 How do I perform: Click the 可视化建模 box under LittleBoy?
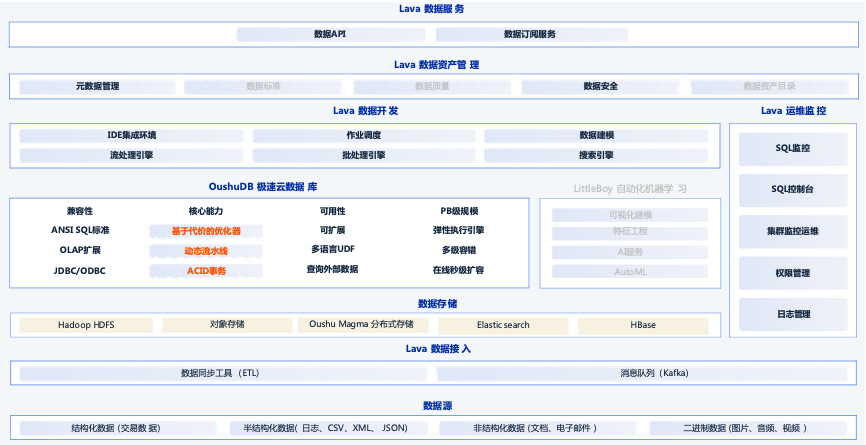click(630, 215)
